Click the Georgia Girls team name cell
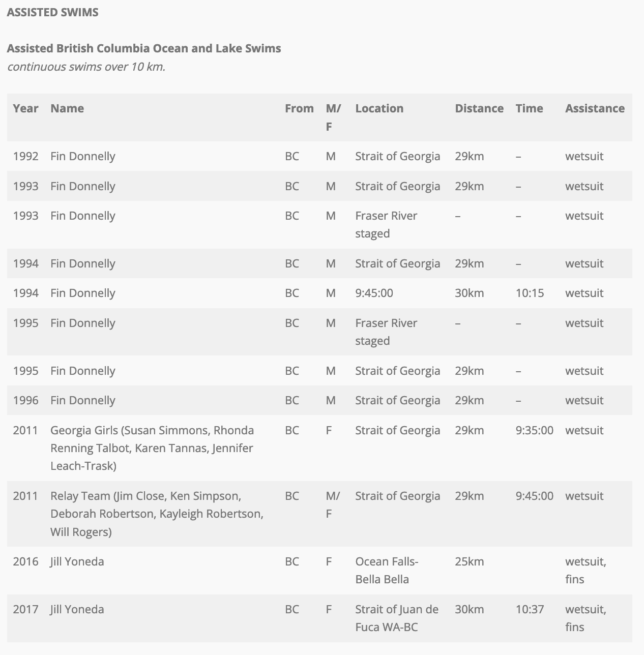 [x=152, y=448]
